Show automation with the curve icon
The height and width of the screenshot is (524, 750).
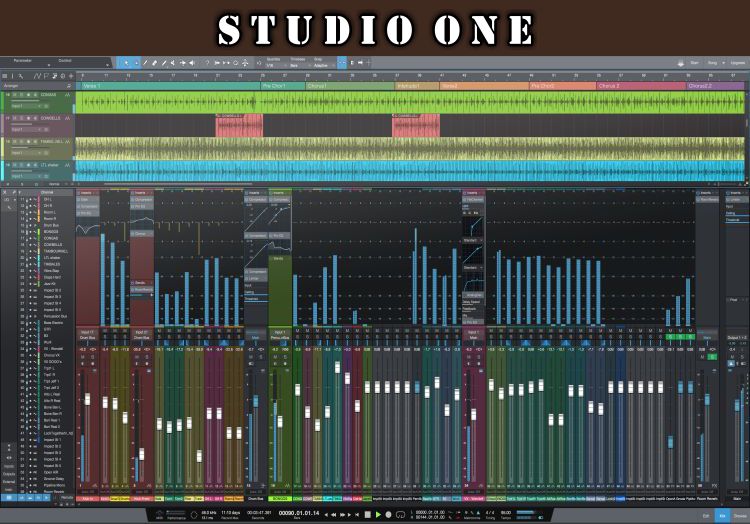pos(37,76)
